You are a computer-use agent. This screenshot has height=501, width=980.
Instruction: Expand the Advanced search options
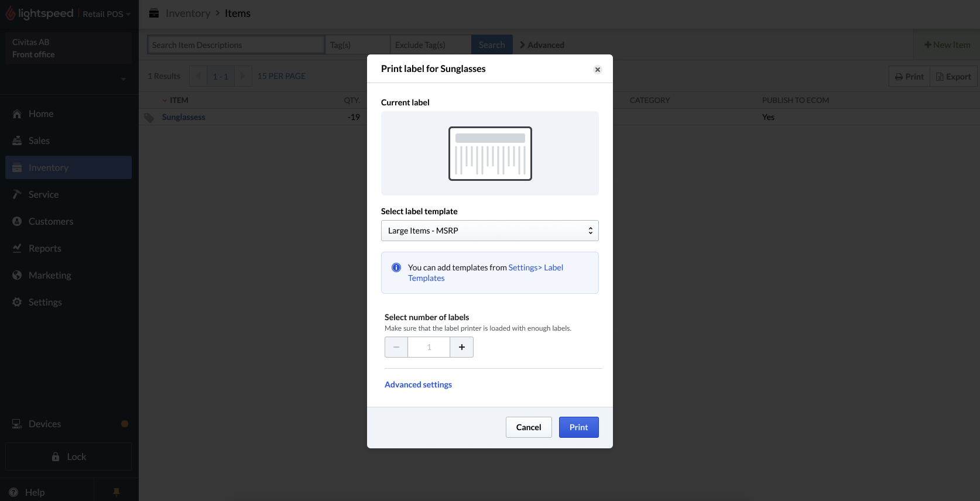click(542, 45)
